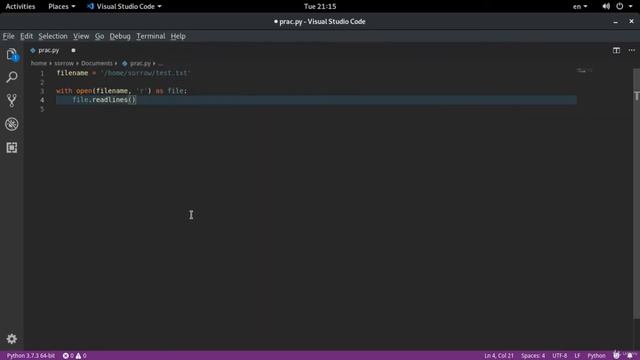Viewport: 640px width, 360px height.
Task: Click the filename variable on line 1
Action: (72, 73)
